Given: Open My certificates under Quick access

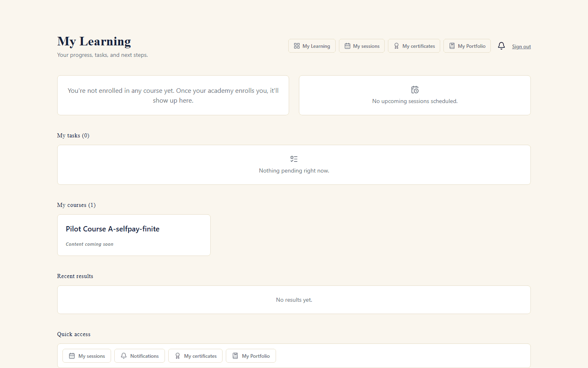Looking at the screenshot, I should click(x=195, y=356).
